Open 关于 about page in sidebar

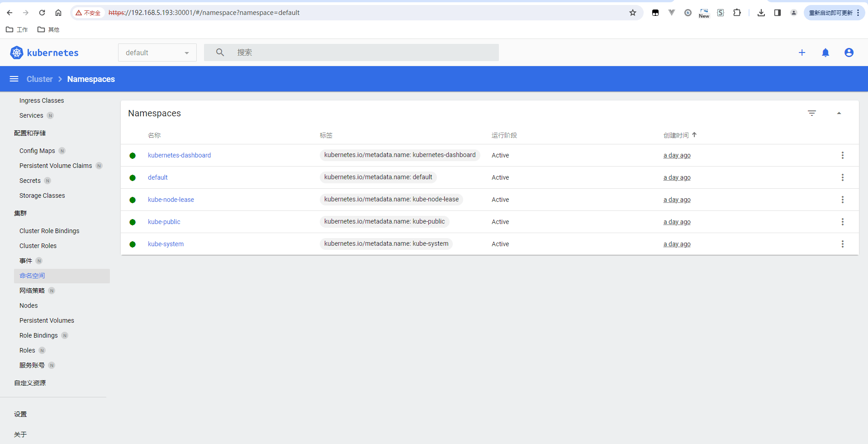click(x=20, y=434)
